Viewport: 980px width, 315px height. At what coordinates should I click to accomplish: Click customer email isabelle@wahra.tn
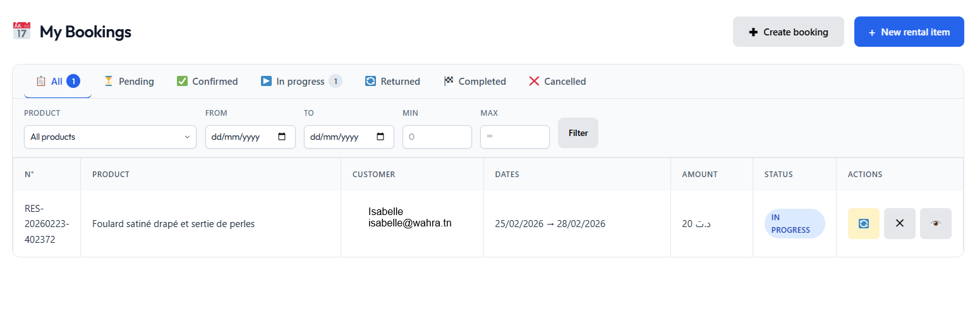point(410,223)
